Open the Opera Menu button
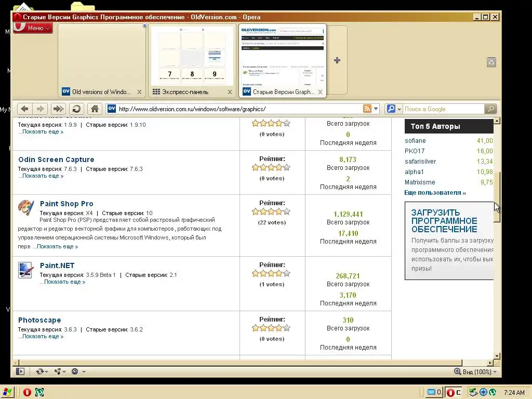Image resolution: width=532 pixels, height=399 pixels. pyautogui.click(x=33, y=28)
